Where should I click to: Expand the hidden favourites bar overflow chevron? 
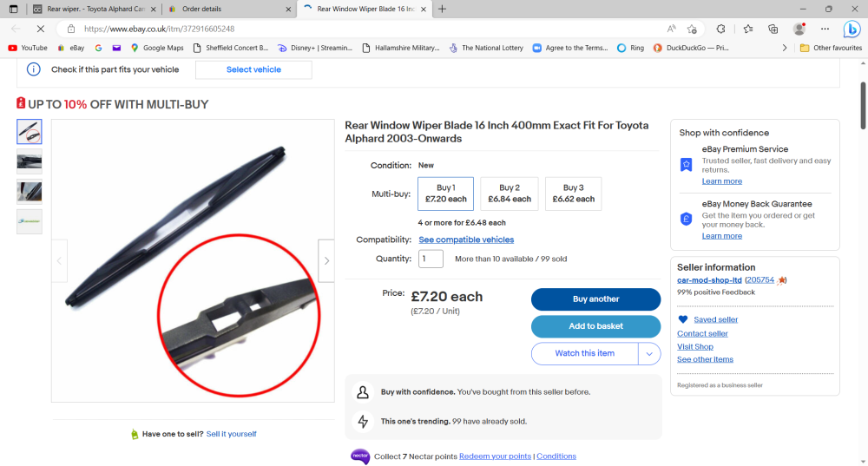pyautogui.click(x=785, y=48)
